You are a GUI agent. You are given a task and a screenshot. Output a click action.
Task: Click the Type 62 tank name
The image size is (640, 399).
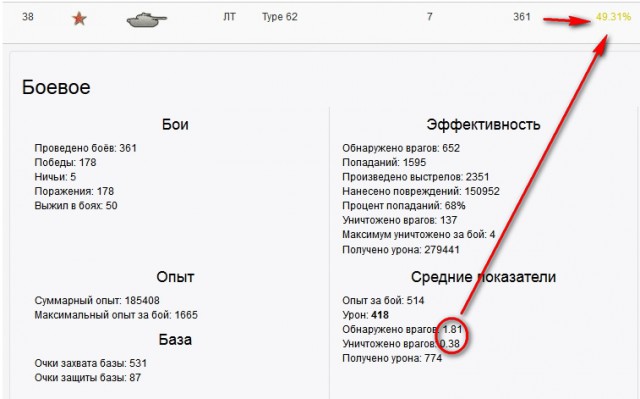[280, 17]
